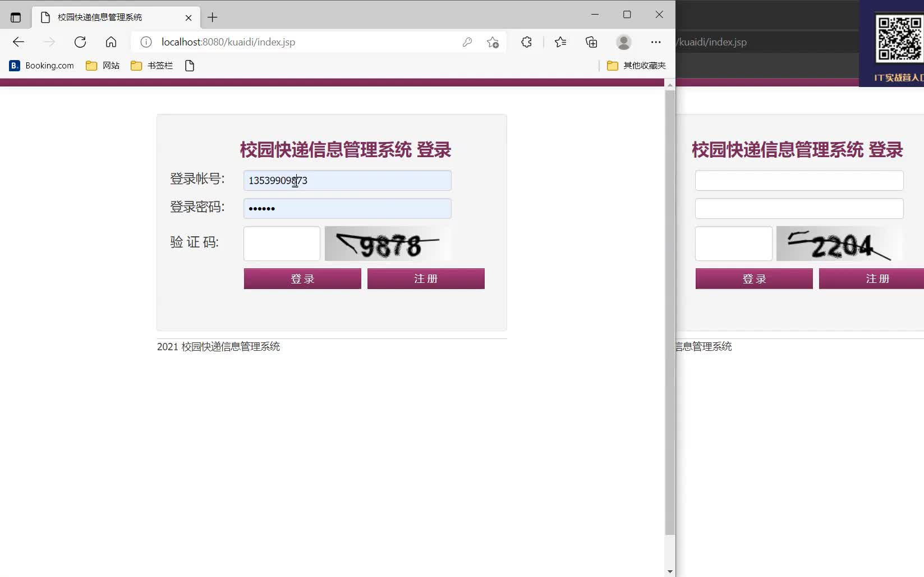This screenshot has width=924, height=577.
Task: Refresh the 2204 captcha in background window
Action: pyautogui.click(x=840, y=244)
